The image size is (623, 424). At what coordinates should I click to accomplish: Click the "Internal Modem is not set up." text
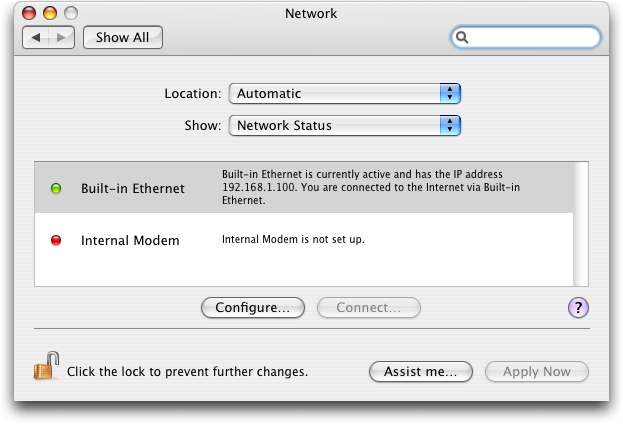point(293,239)
